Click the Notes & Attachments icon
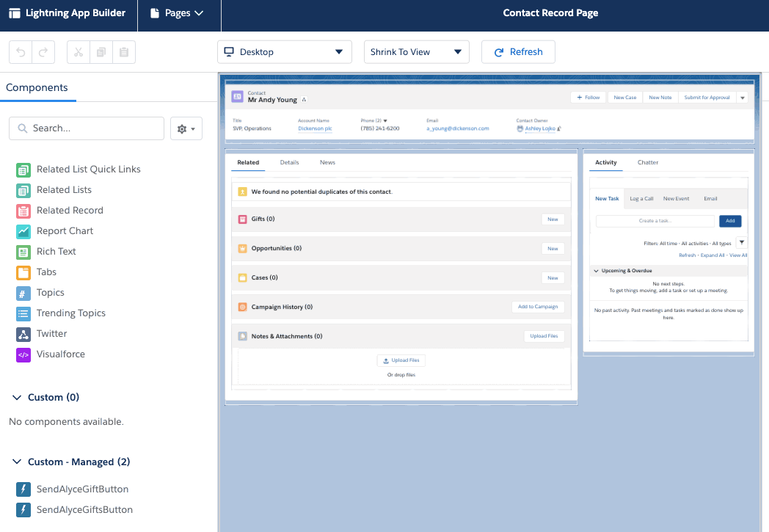The width and height of the screenshot is (769, 532). [242, 336]
